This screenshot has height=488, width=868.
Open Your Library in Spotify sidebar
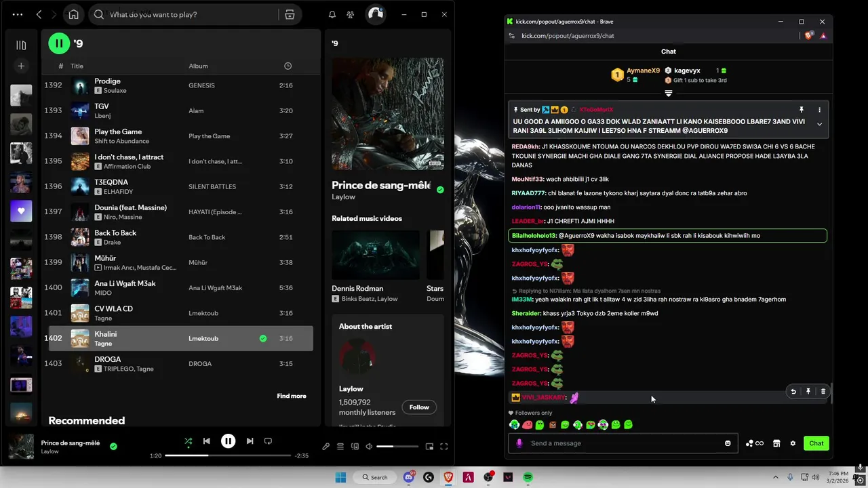(21, 45)
